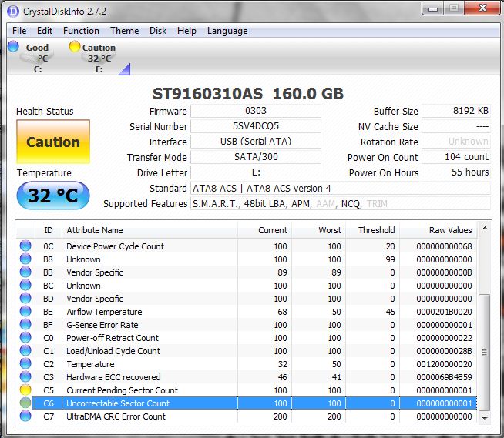The image size is (504, 438).
Task: Click the attribute list scrollbar thumb
Action: [x=485, y=353]
